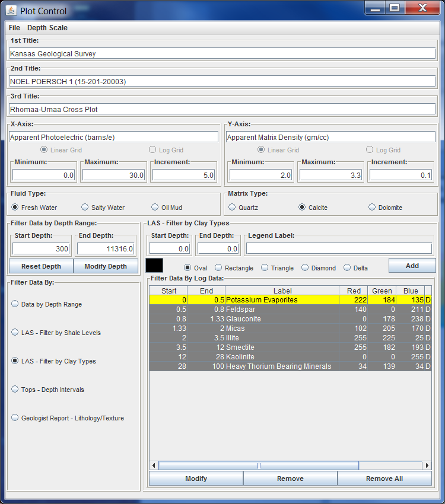This screenshot has height=504, width=445.
Task: Click depth range Start Depth field 300
Action: pos(41,248)
